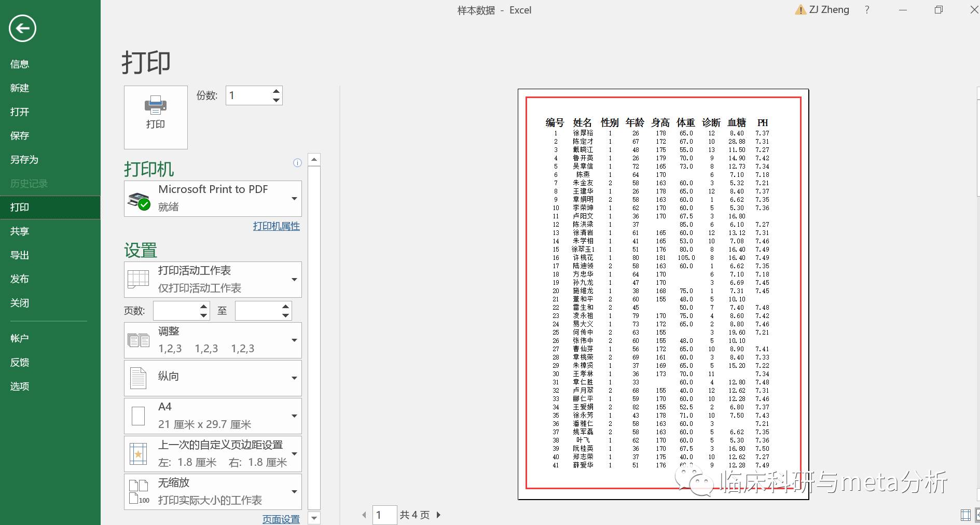
Task: Show margins icon at bottom right
Action: [x=965, y=515]
